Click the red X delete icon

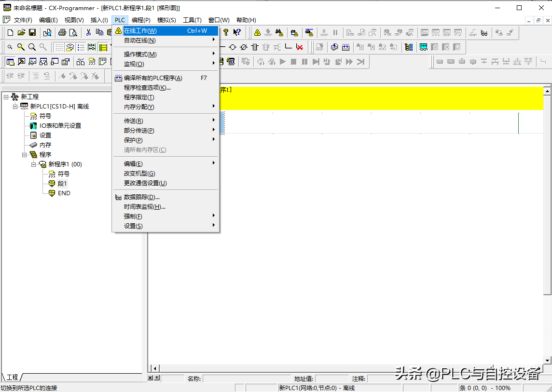click(300, 47)
